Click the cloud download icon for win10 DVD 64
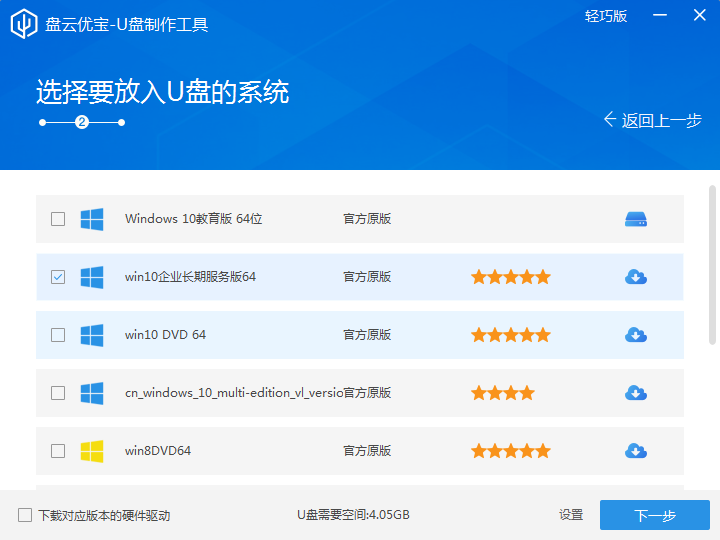 [636, 335]
